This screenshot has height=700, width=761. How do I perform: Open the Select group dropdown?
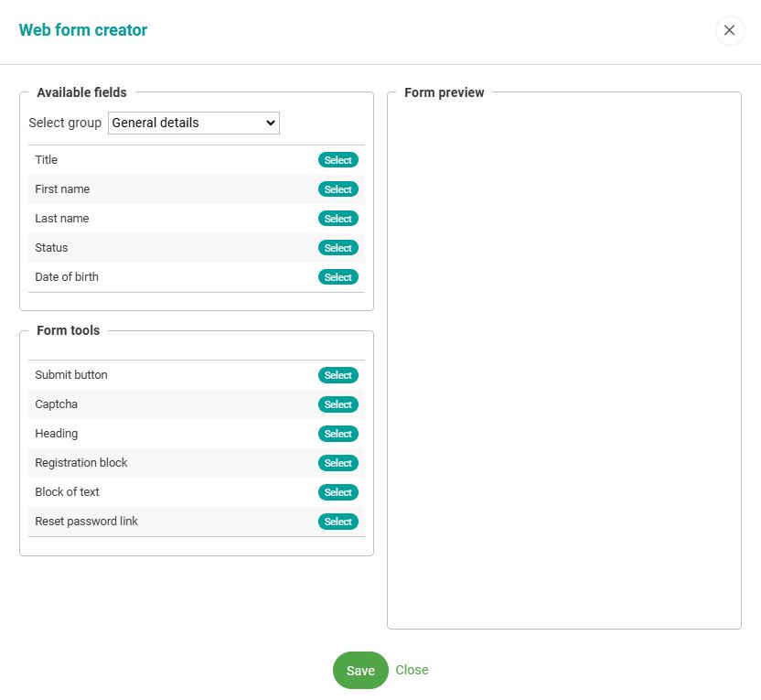193,123
